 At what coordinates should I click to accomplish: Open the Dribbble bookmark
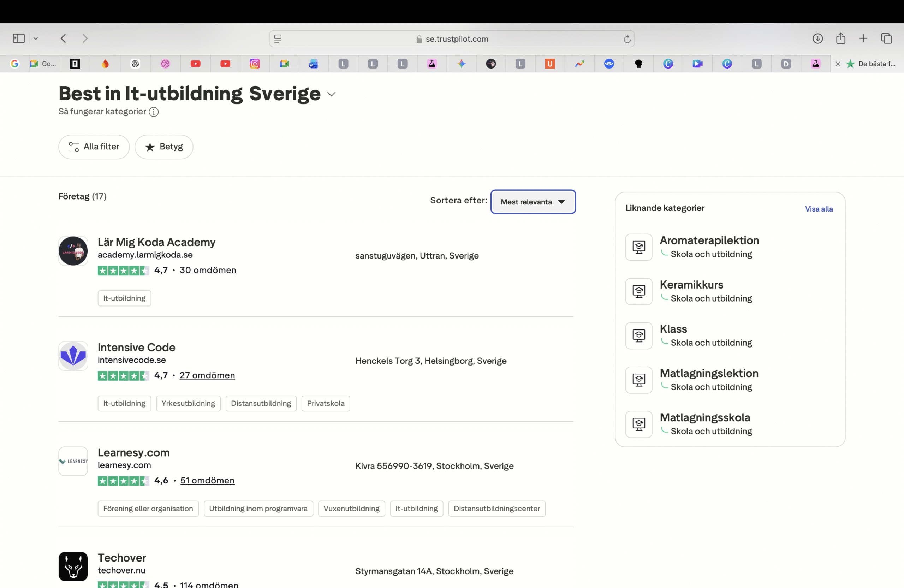click(x=165, y=64)
